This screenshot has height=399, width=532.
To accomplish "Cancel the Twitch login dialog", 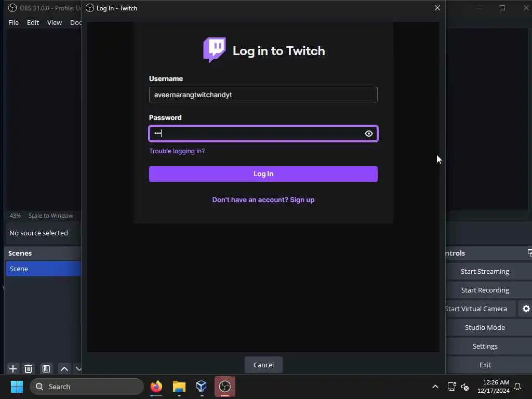I will click(263, 365).
